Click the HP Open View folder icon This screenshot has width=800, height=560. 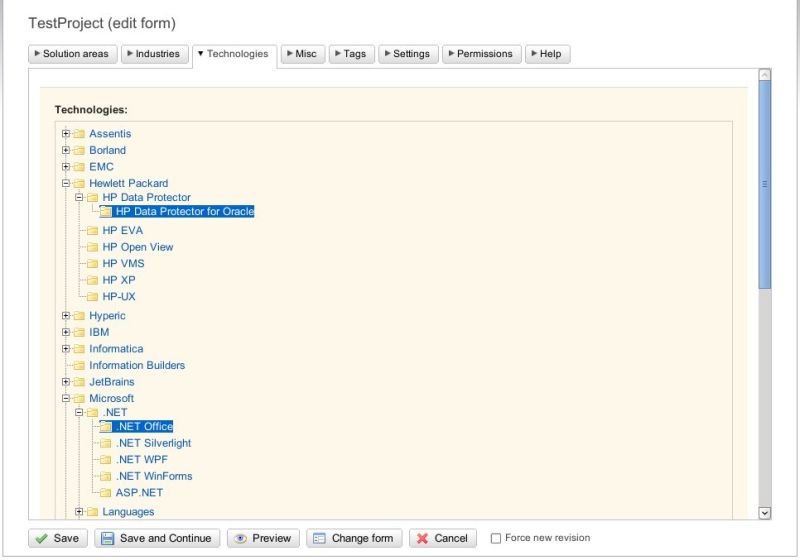pyautogui.click(x=92, y=247)
